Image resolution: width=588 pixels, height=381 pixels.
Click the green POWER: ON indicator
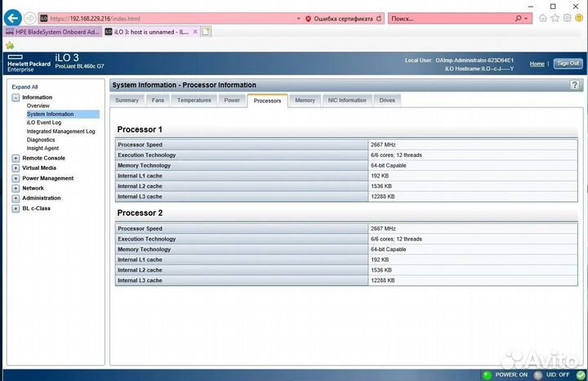click(488, 375)
